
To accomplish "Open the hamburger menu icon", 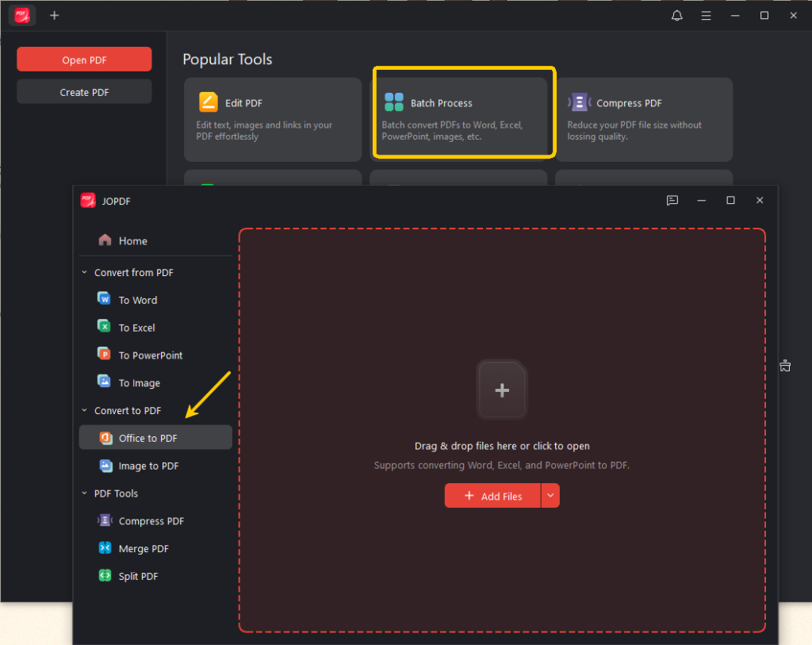I will 706,16.
